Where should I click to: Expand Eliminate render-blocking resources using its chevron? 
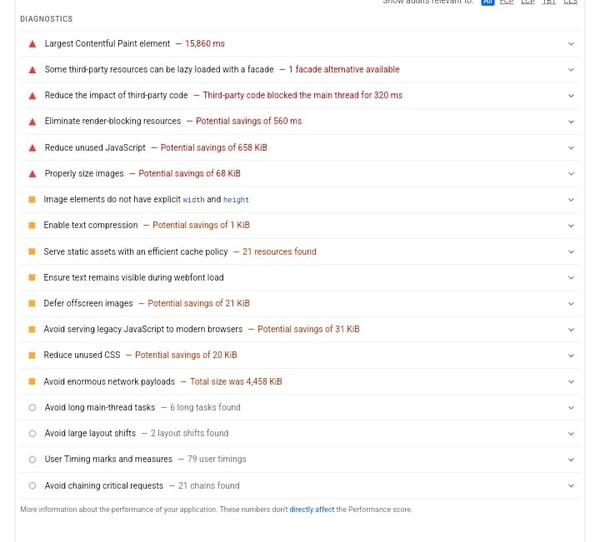click(x=571, y=122)
